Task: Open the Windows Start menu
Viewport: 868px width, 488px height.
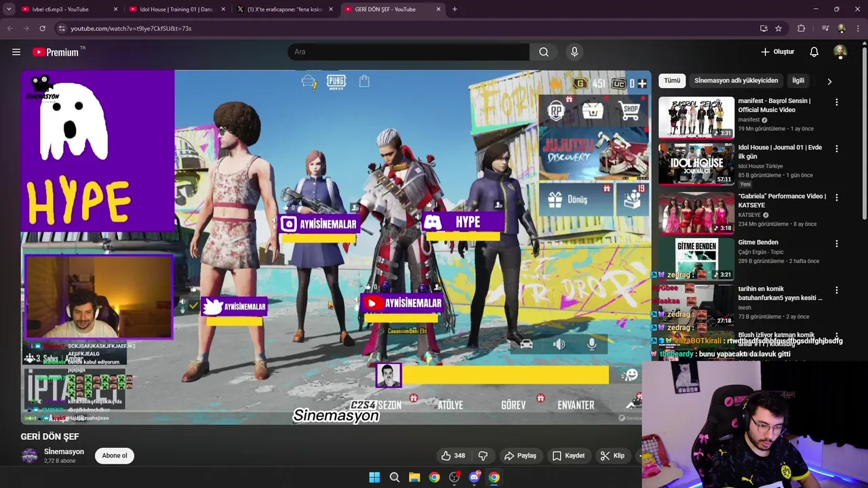Action: point(374,477)
